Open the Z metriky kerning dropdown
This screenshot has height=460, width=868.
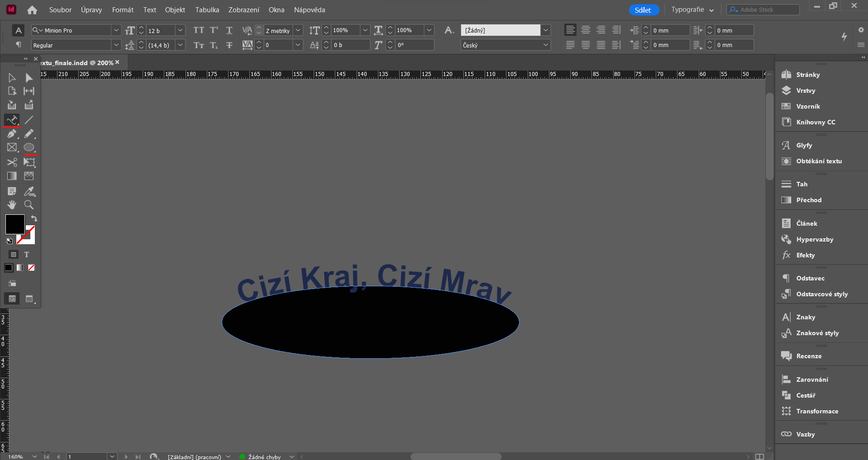298,30
